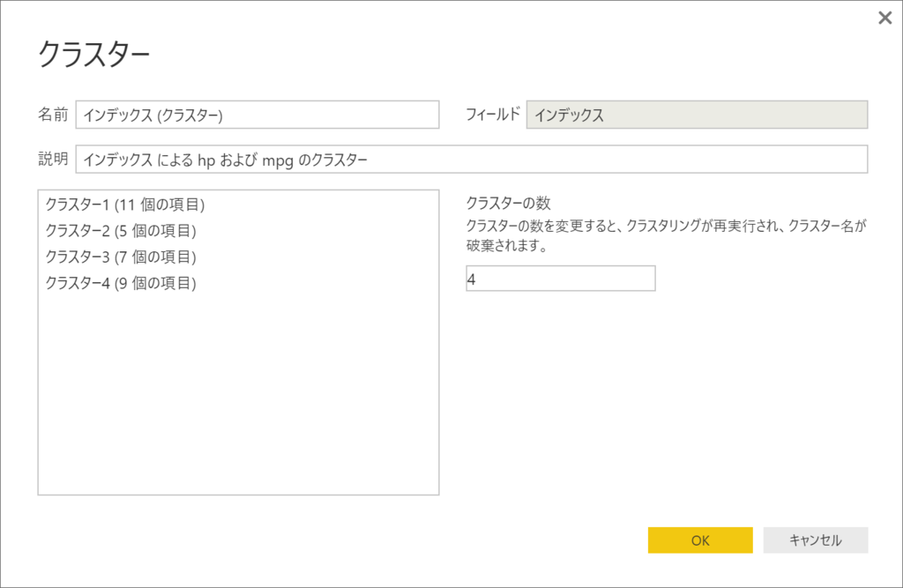Click the 説明 label

click(x=53, y=159)
